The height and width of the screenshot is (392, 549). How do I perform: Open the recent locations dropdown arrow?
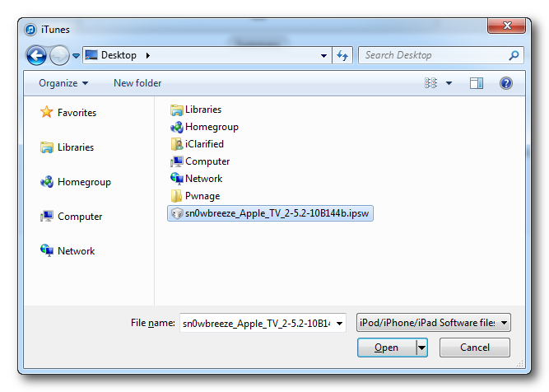[76, 55]
